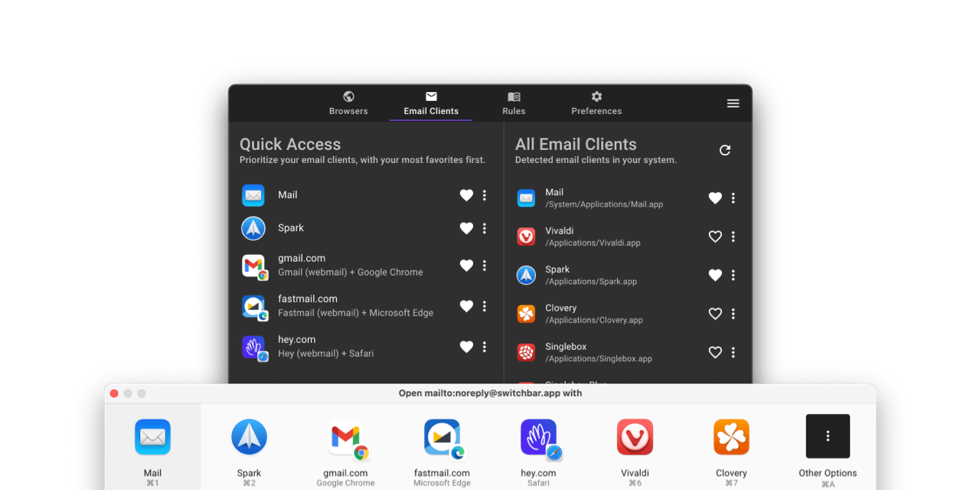Click the Mail icon in Quick Access
This screenshot has height=490, width=980.
253,195
